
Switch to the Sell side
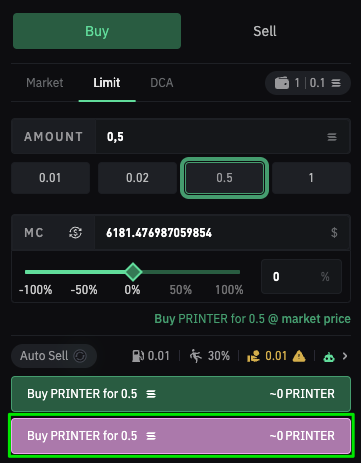pyautogui.click(x=265, y=31)
